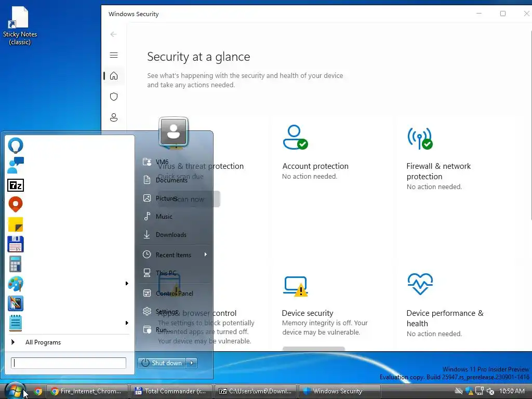Click the Firewall & network protection heading
Image resolution: width=532 pixels, height=399 pixels.
(438, 171)
